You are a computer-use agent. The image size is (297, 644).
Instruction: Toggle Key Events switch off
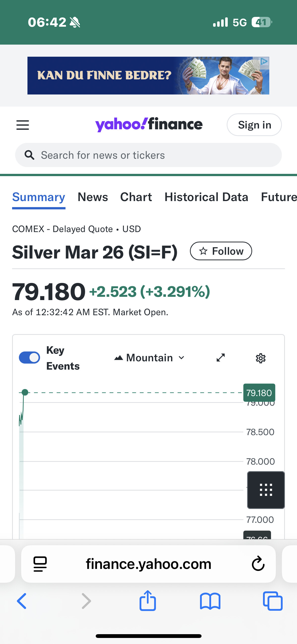29,358
